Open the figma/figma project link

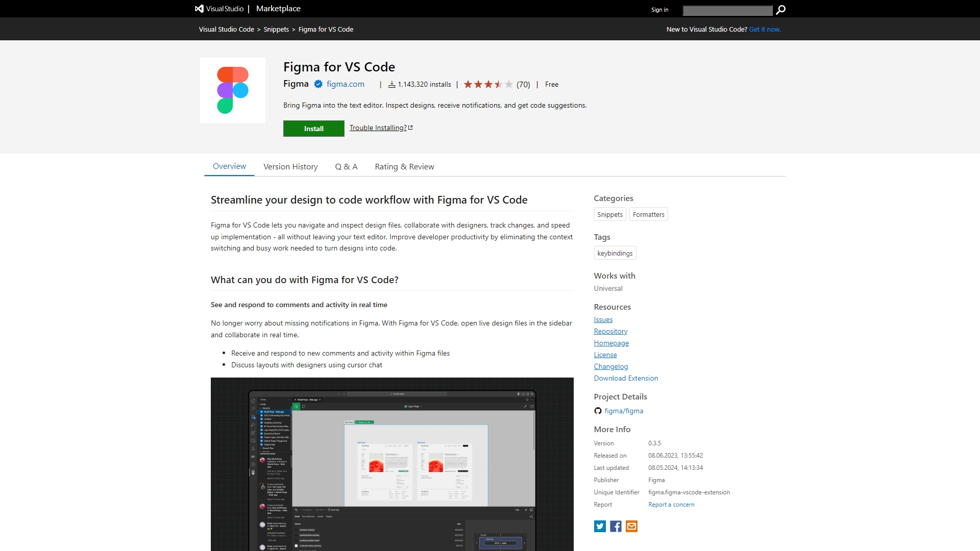624,411
